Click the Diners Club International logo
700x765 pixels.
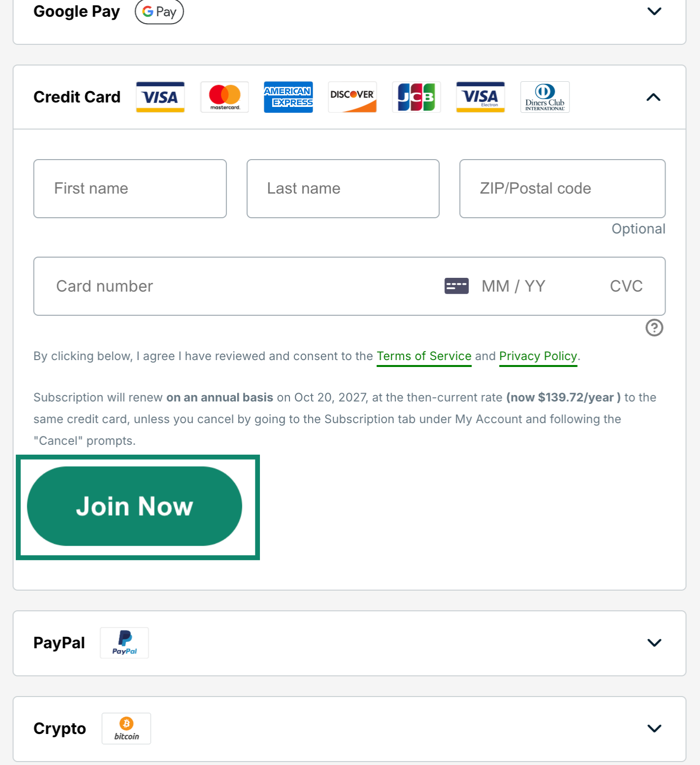pyautogui.click(x=544, y=97)
